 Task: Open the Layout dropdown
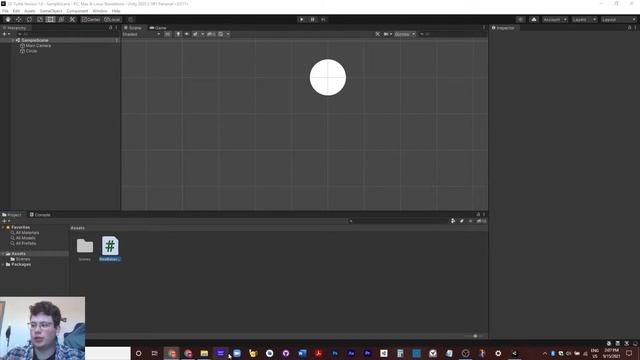[x=619, y=20]
